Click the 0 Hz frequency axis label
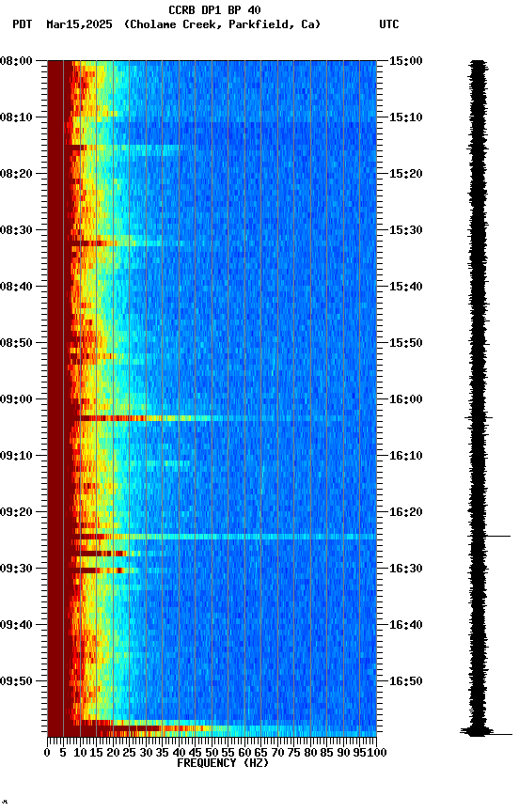The height and width of the screenshot is (812, 519). tap(47, 754)
